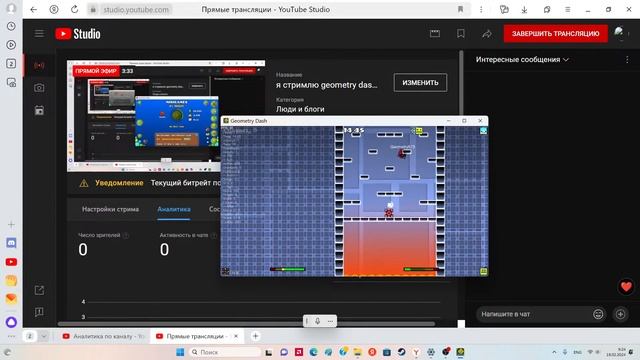640x360 pixels.
Task: Select the Аналитика tab
Action: point(174,209)
